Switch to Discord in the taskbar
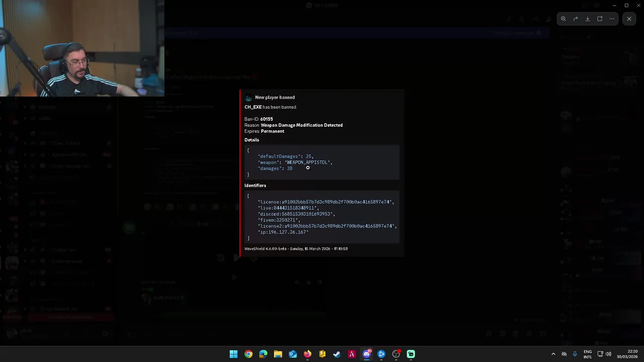644x362 pixels. tap(367, 354)
